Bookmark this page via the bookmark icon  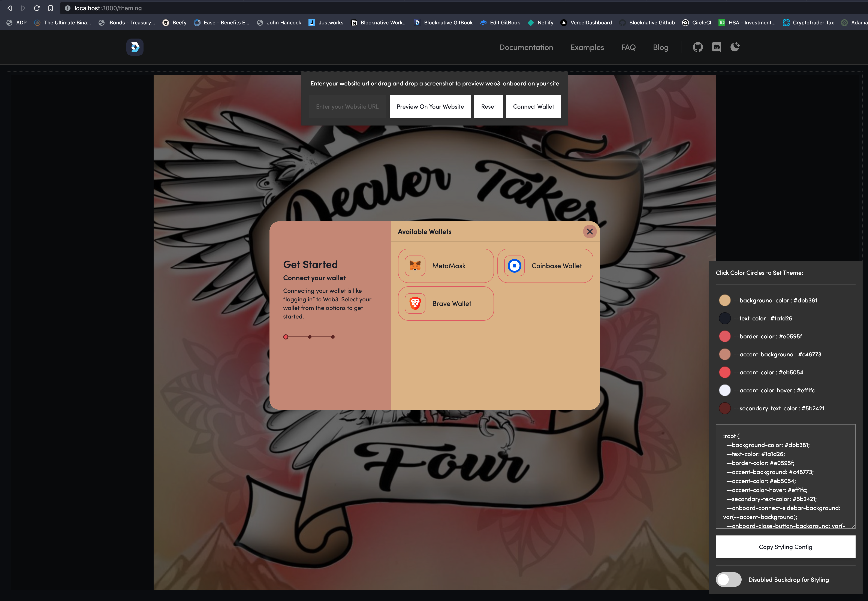click(x=51, y=8)
